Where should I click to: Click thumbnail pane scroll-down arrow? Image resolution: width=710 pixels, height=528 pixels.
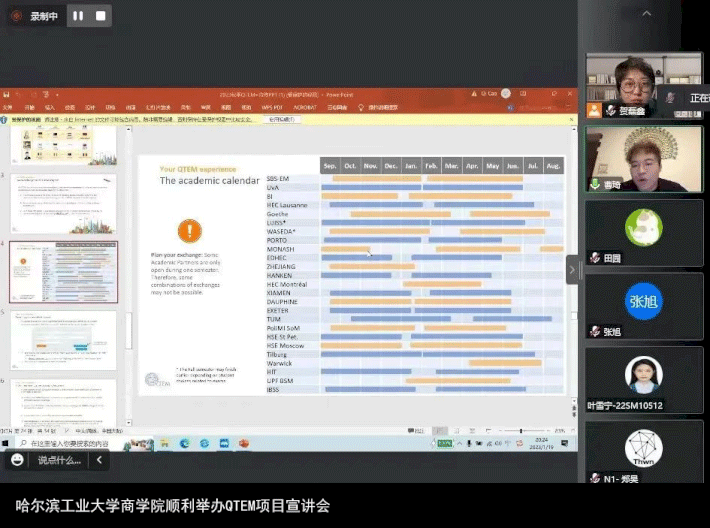(x=129, y=423)
